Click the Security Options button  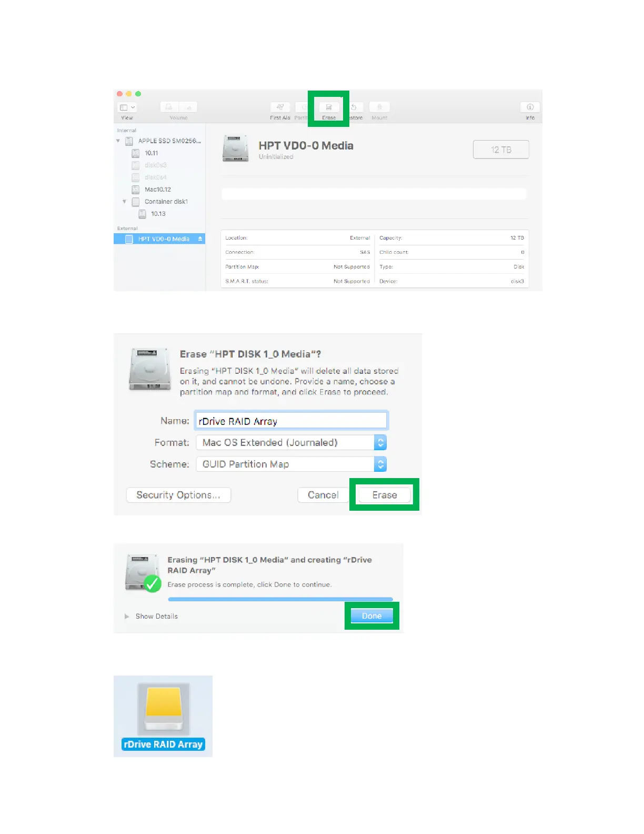pos(178,495)
